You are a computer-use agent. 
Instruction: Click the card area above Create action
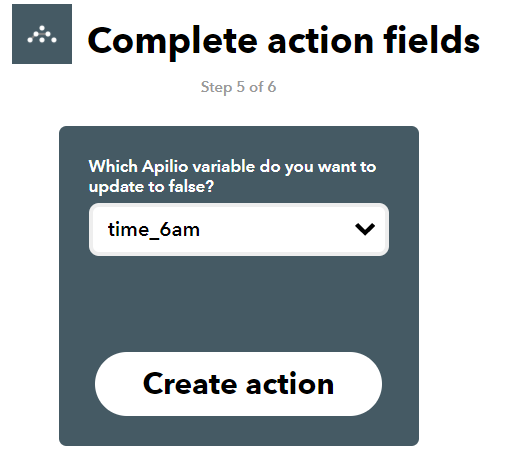click(x=239, y=303)
